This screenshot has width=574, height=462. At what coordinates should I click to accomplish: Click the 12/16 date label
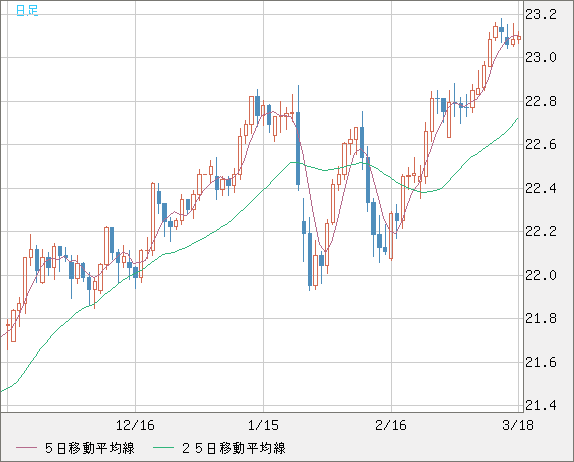pyautogui.click(x=135, y=425)
